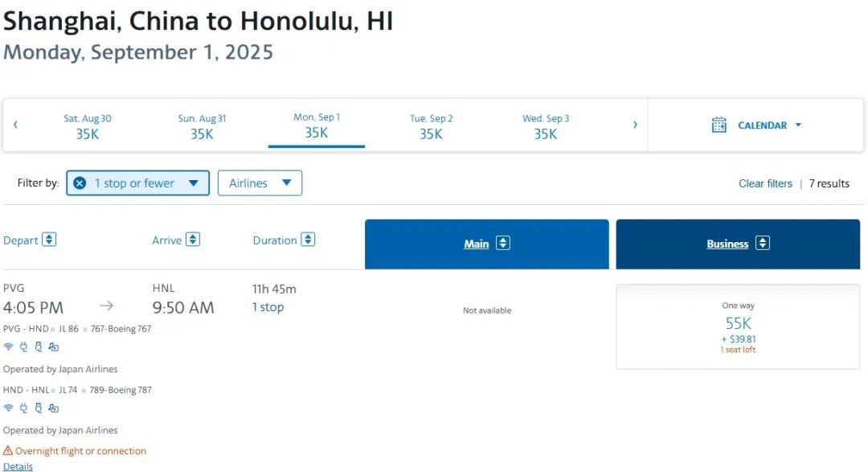Viewport: 868px width, 472px height.
Task: Remove the '1 stop or fewer' filter via X icon
Action: [x=80, y=183]
